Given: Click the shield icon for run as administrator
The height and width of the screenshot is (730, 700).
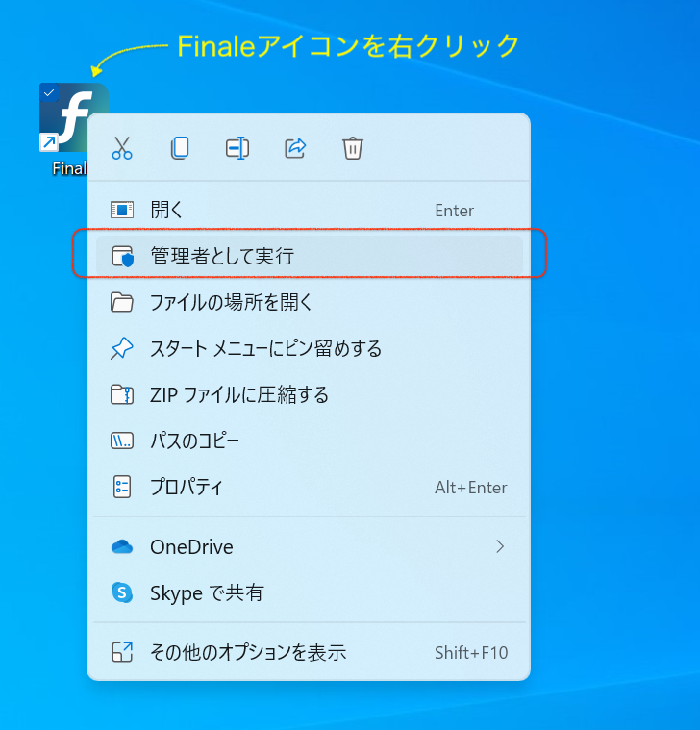Looking at the screenshot, I should pos(122,257).
